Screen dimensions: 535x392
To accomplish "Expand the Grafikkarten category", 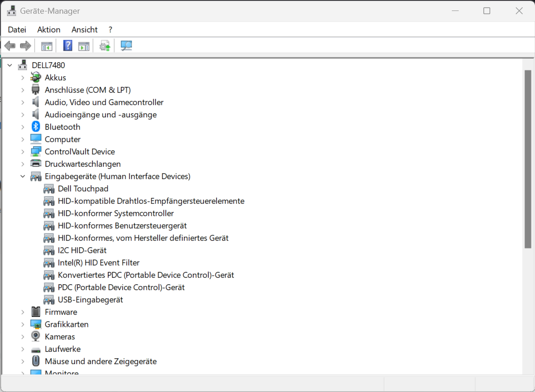I will 22,324.
